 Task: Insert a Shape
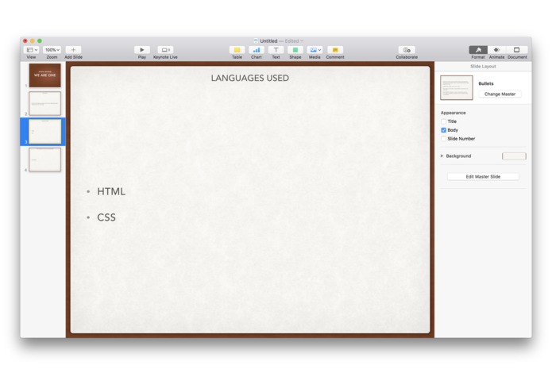[295, 50]
